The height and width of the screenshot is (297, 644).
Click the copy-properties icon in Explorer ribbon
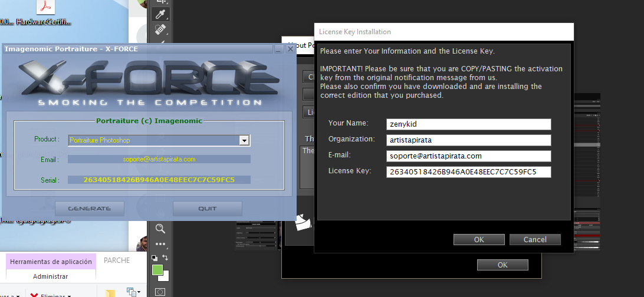(x=132, y=292)
